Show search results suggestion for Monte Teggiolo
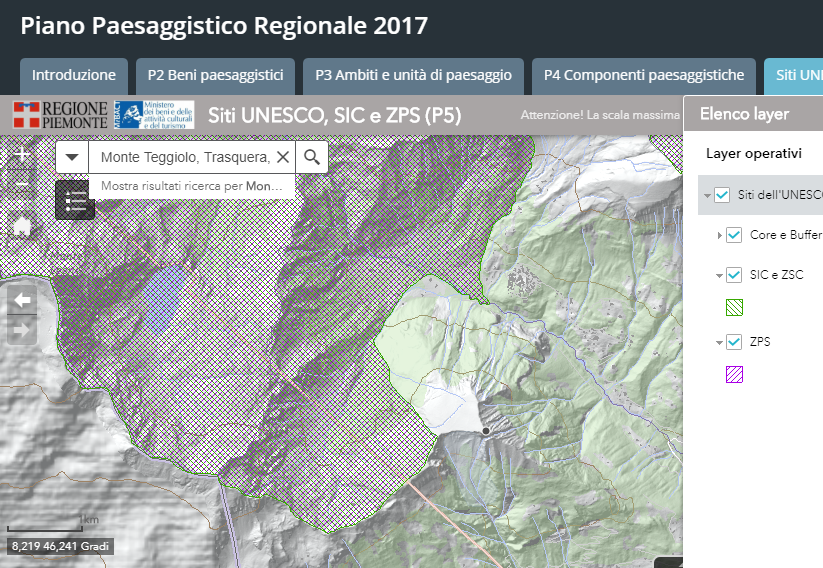The image size is (823, 568). point(192,186)
